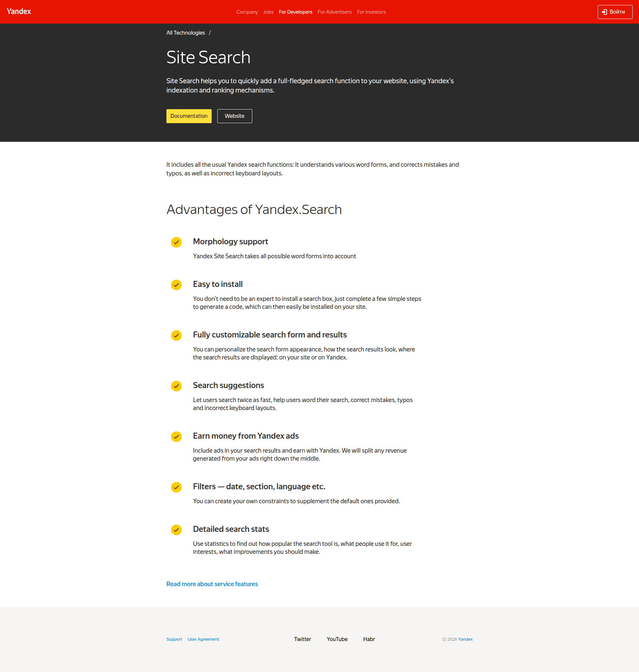
Task: Click the Advantages of Yandex.Search heading
Action: point(254,209)
